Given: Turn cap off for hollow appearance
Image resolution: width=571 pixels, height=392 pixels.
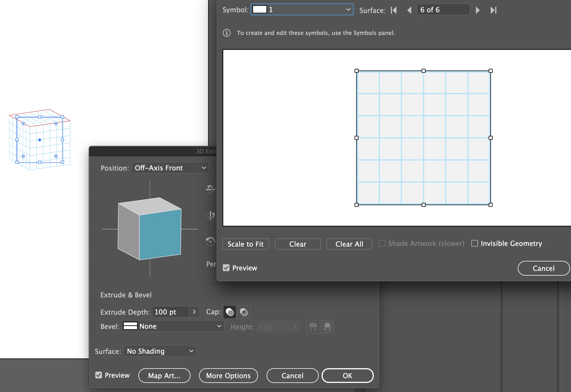Looking at the screenshot, I should point(244,312).
